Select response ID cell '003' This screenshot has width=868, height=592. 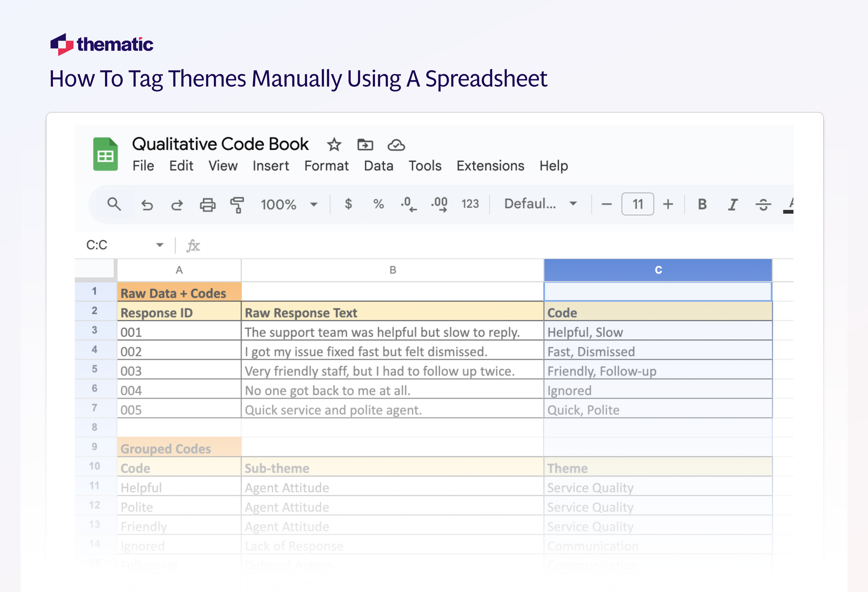click(179, 370)
